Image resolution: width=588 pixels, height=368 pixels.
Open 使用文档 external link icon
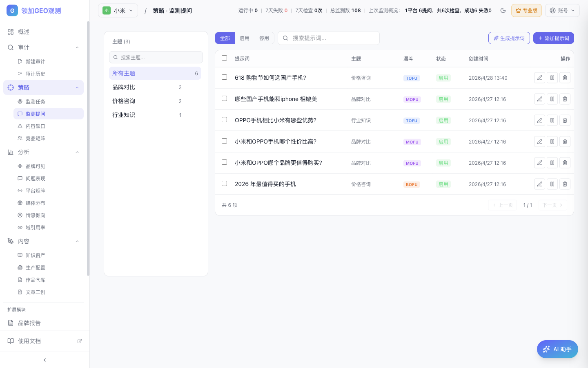[80, 341]
